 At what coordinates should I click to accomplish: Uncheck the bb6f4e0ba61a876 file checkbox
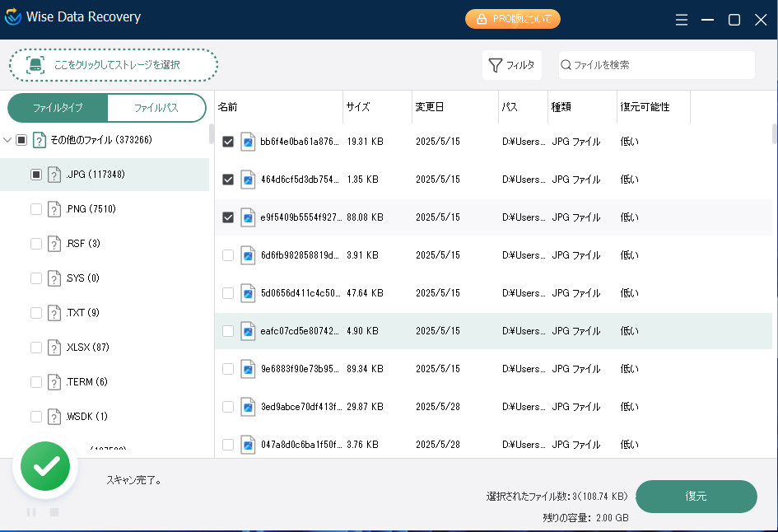pos(228,142)
